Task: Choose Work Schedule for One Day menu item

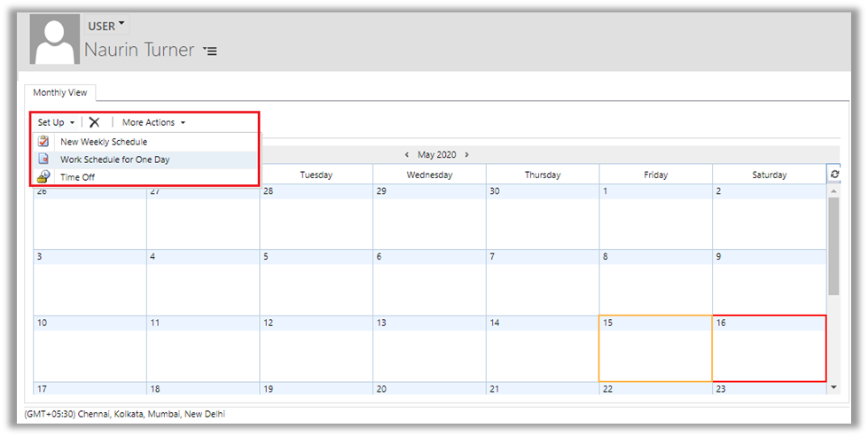Action: [x=114, y=160]
